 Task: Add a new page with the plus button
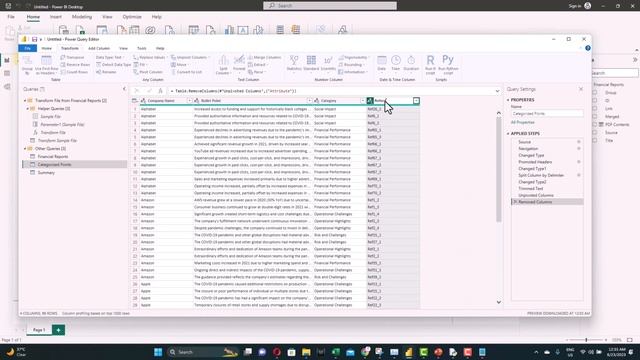(x=58, y=330)
